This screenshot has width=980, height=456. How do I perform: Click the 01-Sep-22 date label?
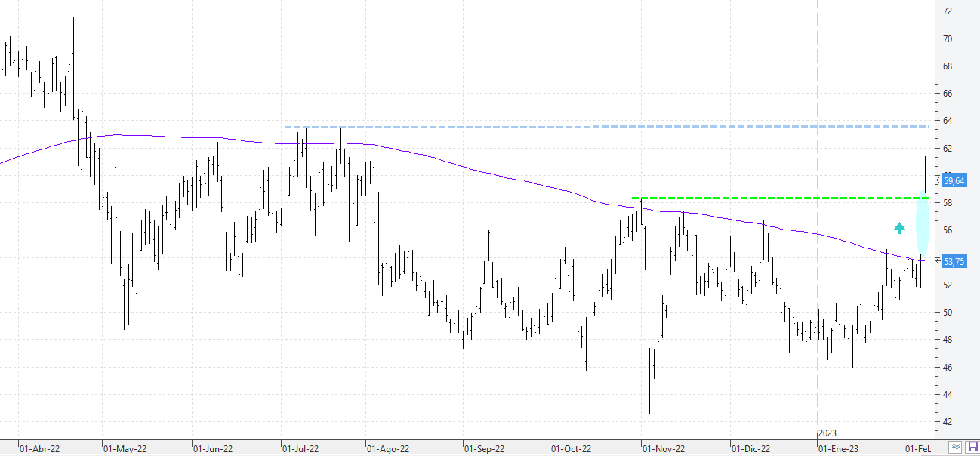tap(483, 448)
